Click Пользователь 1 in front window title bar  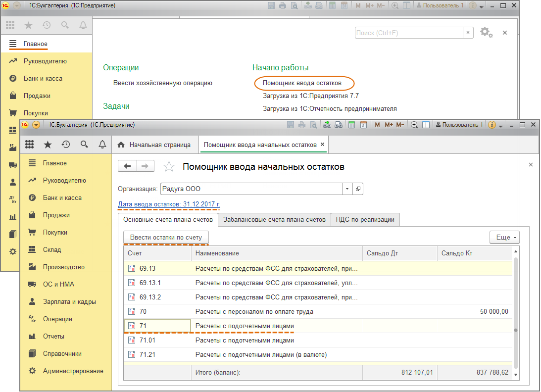coord(459,125)
